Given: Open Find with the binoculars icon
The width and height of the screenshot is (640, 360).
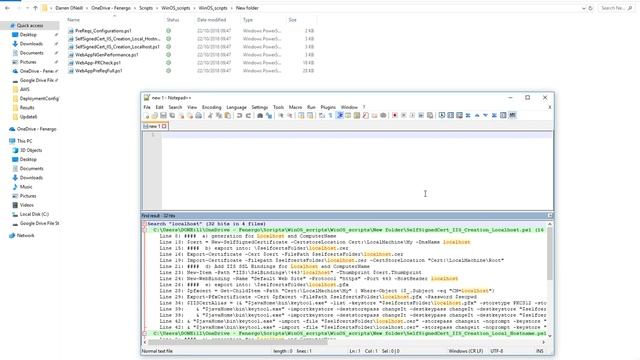Looking at the screenshot, I should pyautogui.click(x=260, y=116).
